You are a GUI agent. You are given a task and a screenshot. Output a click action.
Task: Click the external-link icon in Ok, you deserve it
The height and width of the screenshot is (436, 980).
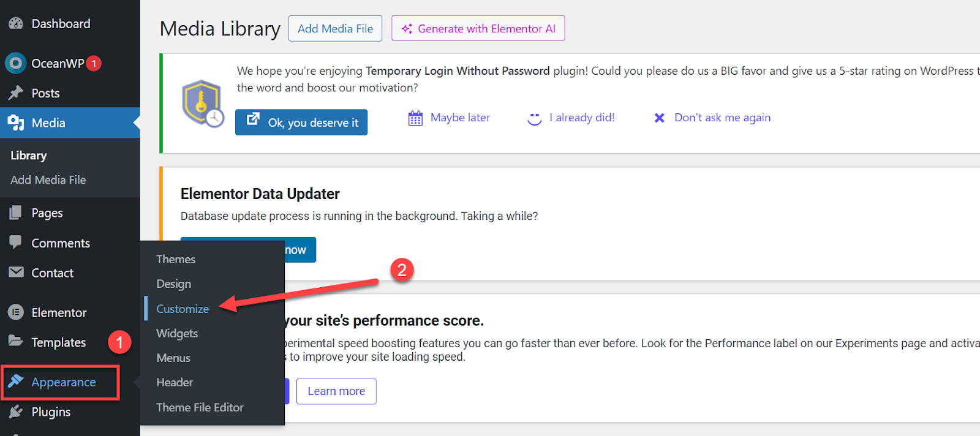pos(253,119)
